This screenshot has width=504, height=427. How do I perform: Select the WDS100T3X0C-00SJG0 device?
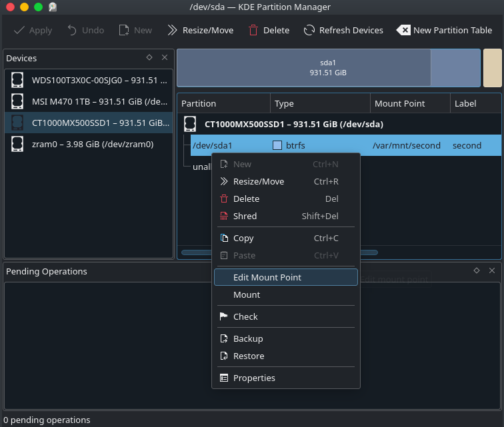(89, 80)
